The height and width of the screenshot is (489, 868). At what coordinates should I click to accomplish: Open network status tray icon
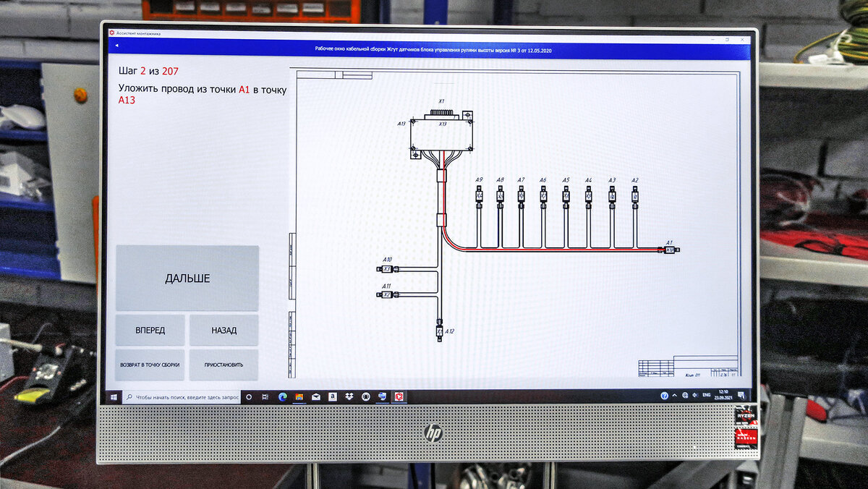click(685, 396)
